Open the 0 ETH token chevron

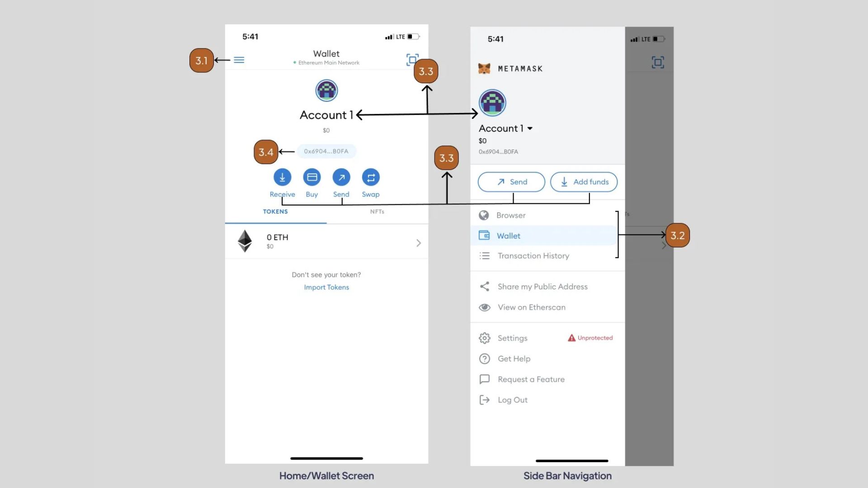[x=419, y=243]
